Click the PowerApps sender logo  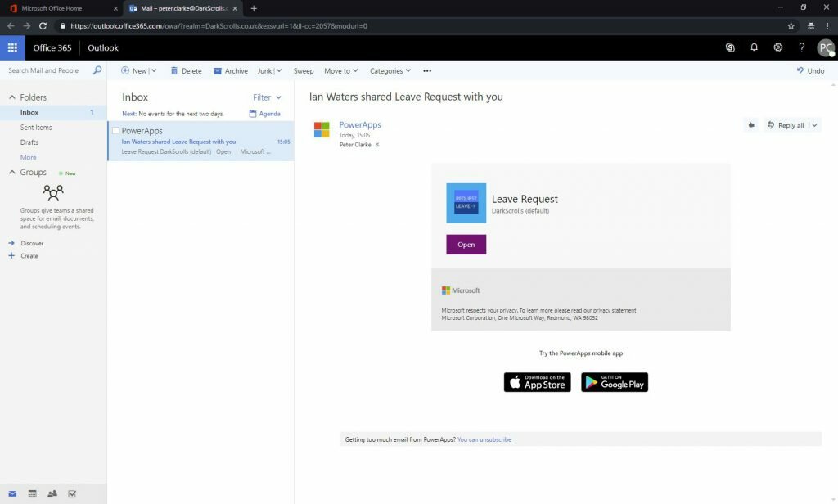pyautogui.click(x=322, y=129)
